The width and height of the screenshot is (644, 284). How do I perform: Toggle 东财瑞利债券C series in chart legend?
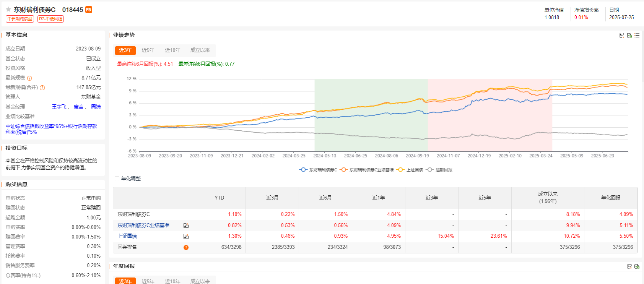(318, 170)
